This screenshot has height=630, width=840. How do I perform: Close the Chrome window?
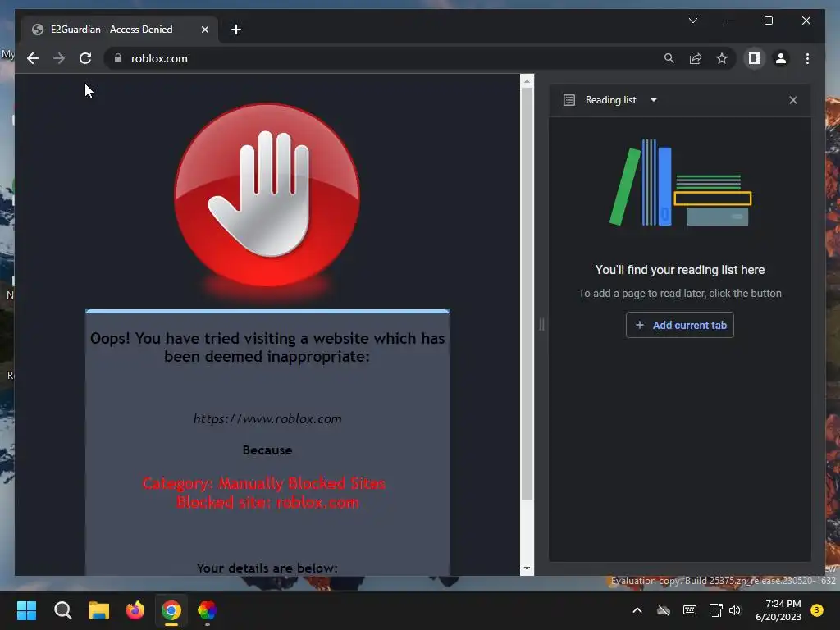point(806,21)
